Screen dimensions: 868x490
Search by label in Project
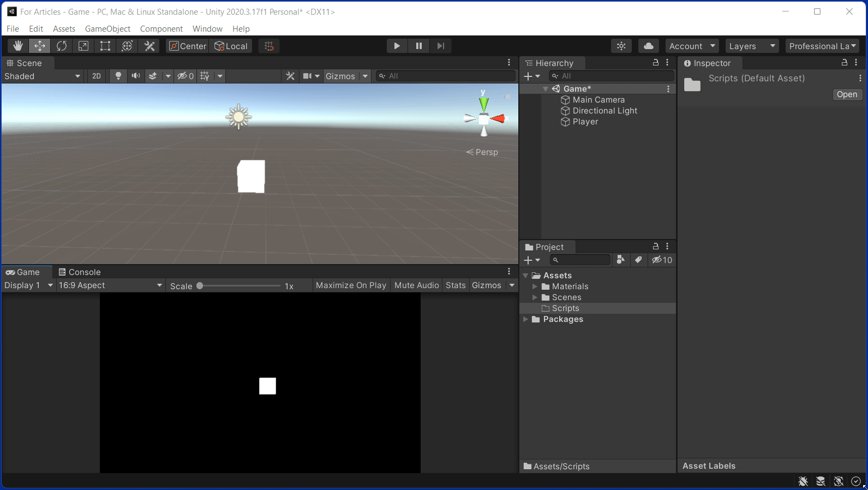pyautogui.click(x=638, y=260)
